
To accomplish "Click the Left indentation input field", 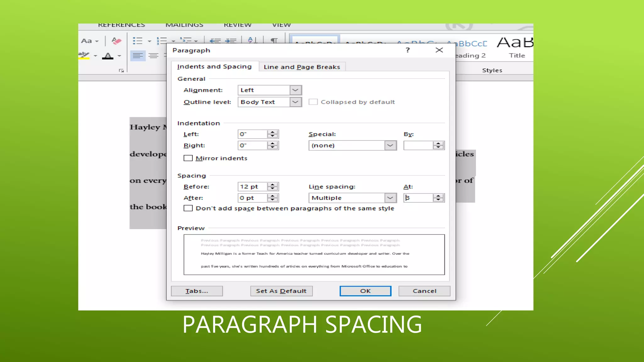I will [x=253, y=134].
